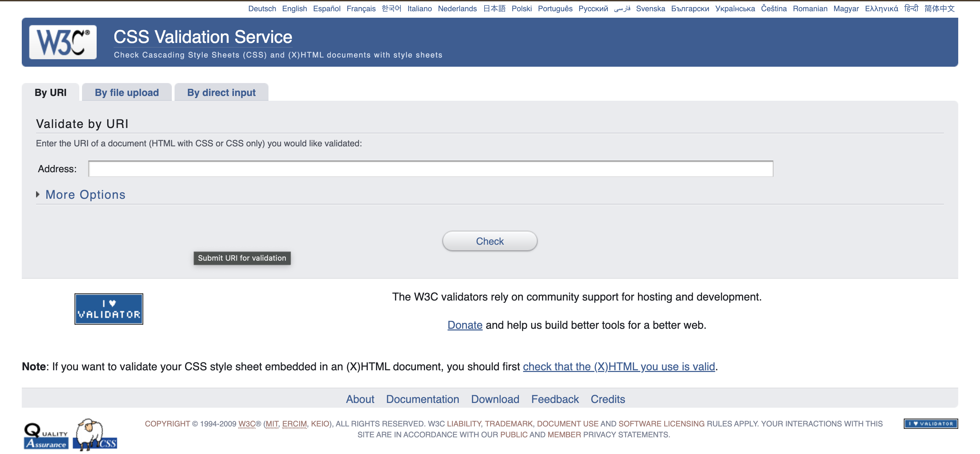Viewport: 980px width, 454px height.
Task: Click the small I love Validator footer badge
Action: click(931, 423)
